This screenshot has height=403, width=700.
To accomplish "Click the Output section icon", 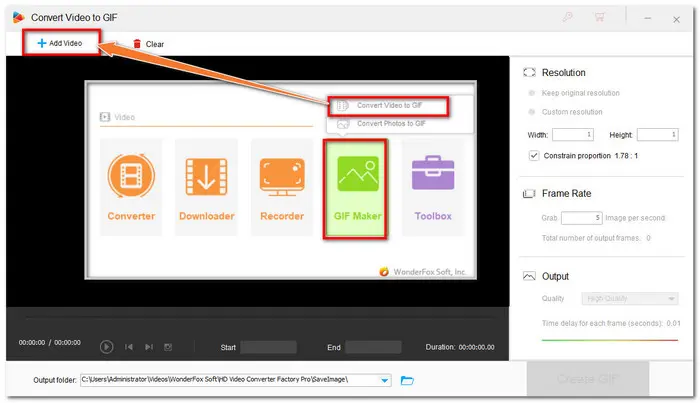I will [529, 276].
